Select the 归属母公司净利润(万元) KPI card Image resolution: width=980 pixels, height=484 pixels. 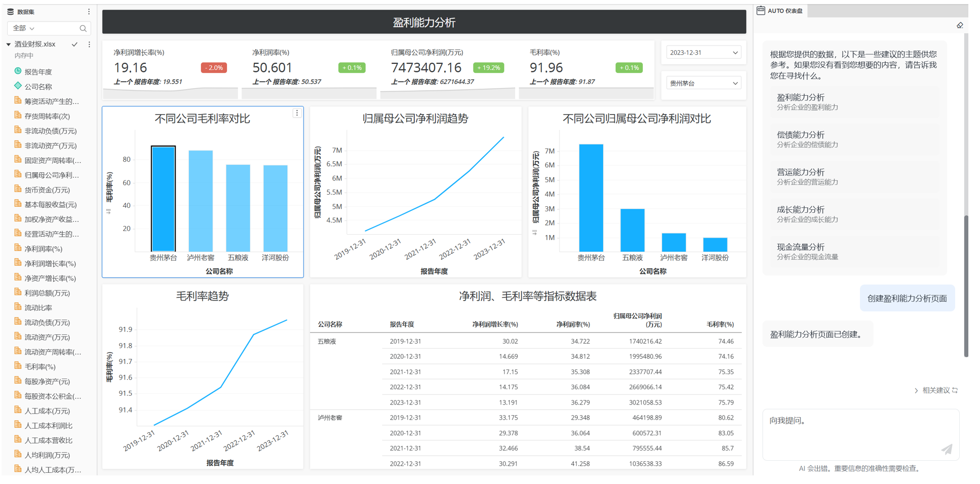pos(448,70)
